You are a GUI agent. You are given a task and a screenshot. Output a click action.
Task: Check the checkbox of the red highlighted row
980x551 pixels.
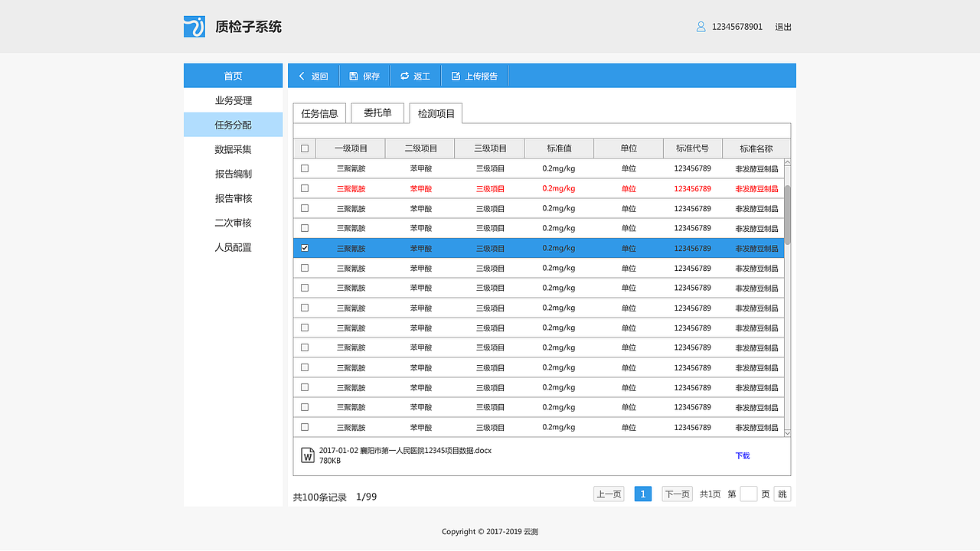(304, 188)
